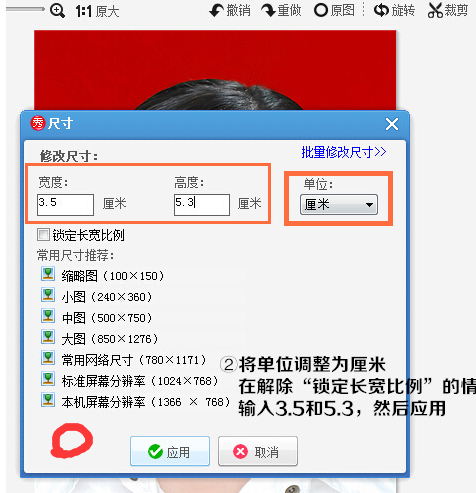Select 大图 850×1276 size preset
Viewport: 476px width, 493px height.
[x=100, y=338]
